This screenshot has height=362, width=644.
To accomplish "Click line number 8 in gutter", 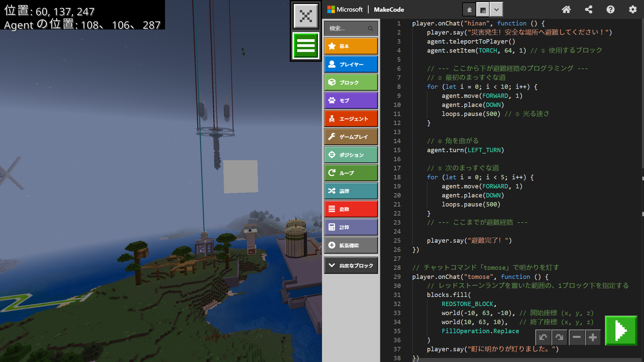I will tap(399, 86).
